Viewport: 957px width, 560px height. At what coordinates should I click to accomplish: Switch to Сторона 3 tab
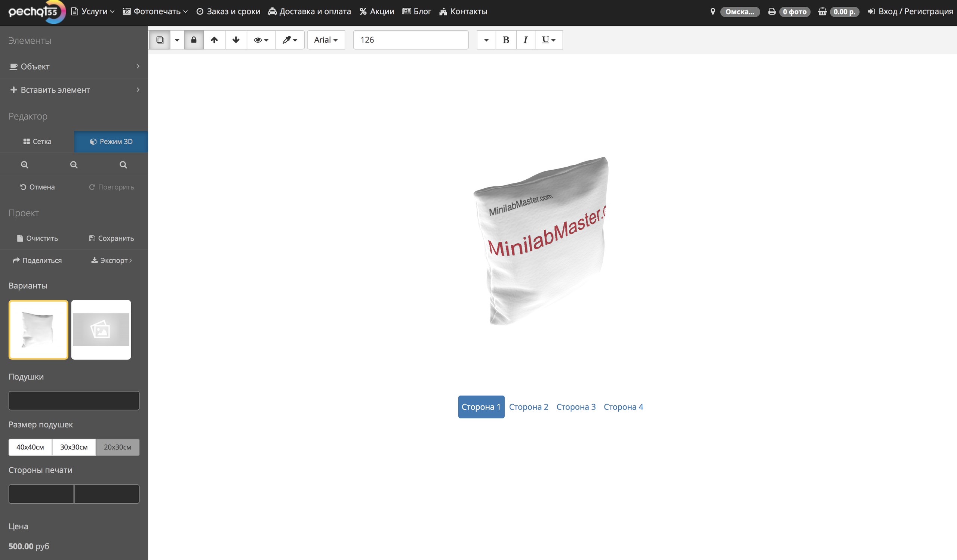click(576, 407)
